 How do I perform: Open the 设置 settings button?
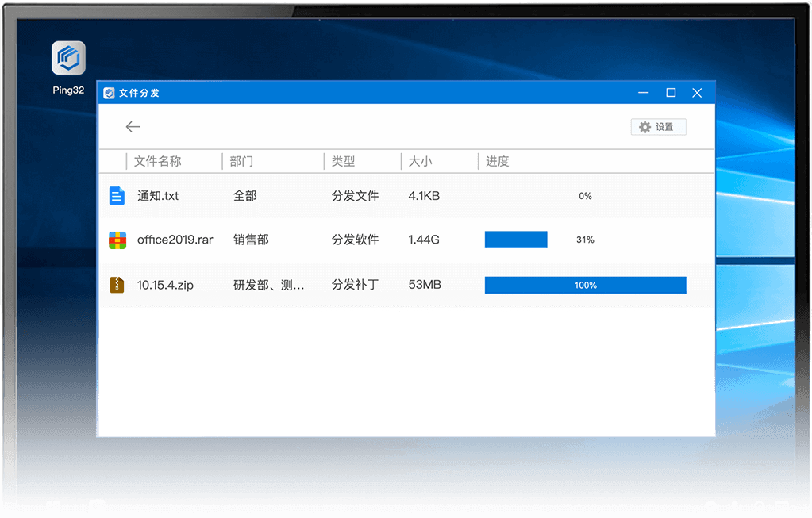click(x=658, y=127)
